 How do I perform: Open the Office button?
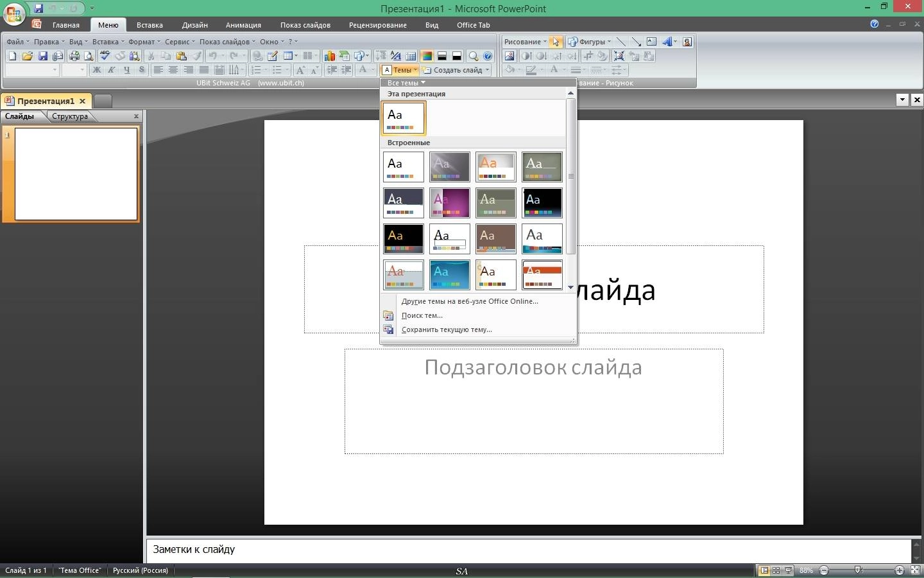click(14, 14)
